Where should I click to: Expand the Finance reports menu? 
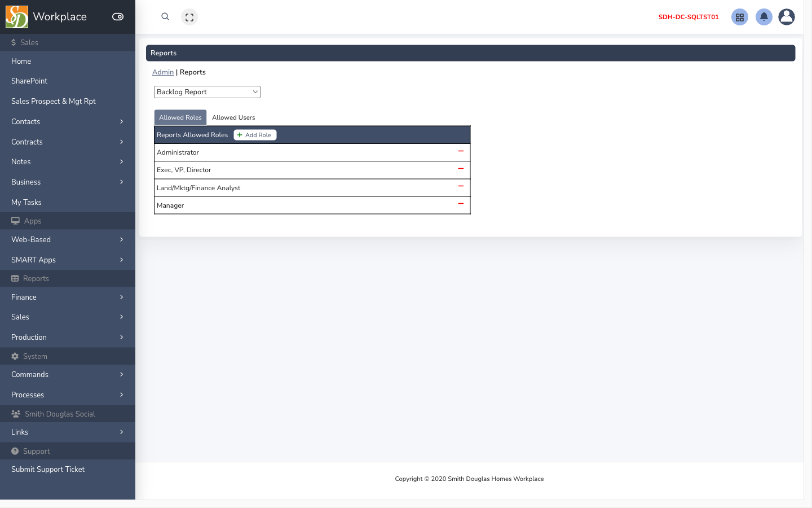coord(68,297)
